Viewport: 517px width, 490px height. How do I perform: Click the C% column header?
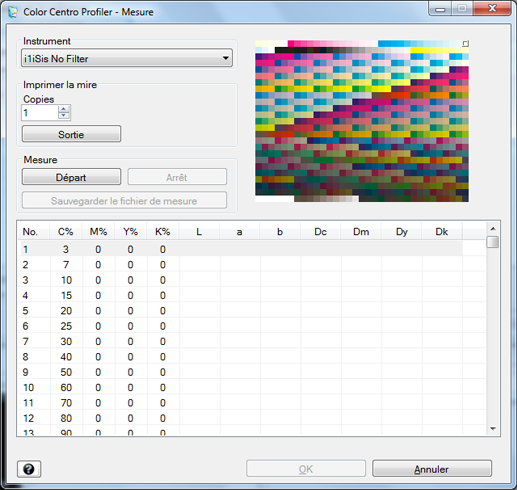coord(66,231)
